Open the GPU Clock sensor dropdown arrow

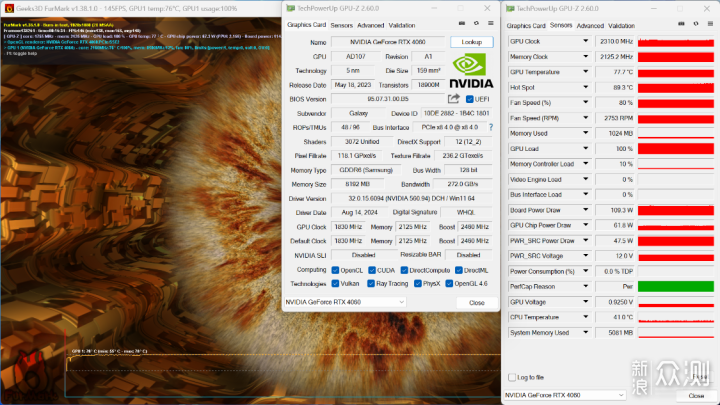pos(585,41)
